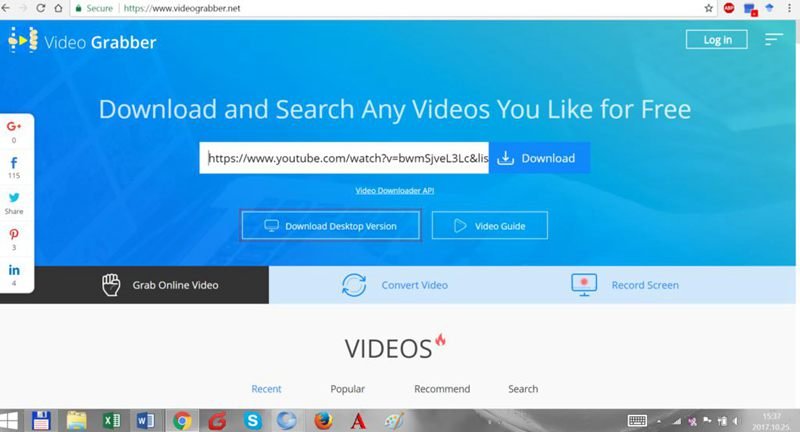
Task: Click Download Desktop Version button
Action: (x=331, y=225)
